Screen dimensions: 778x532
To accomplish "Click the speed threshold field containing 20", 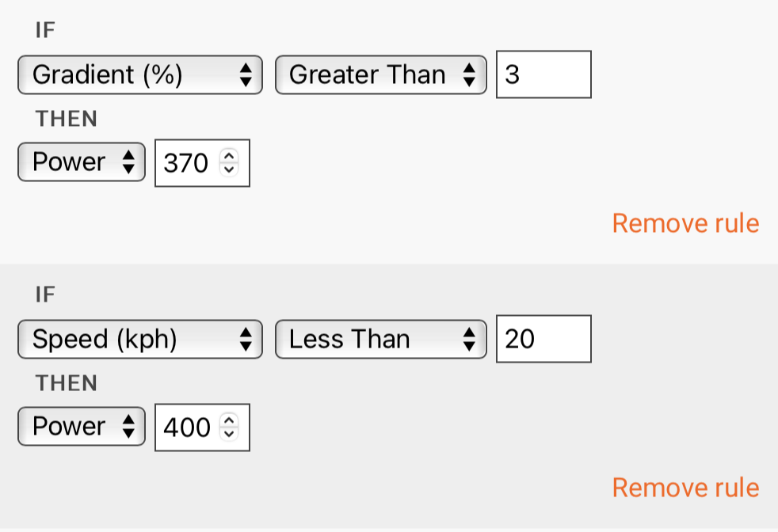I will pos(543,340).
